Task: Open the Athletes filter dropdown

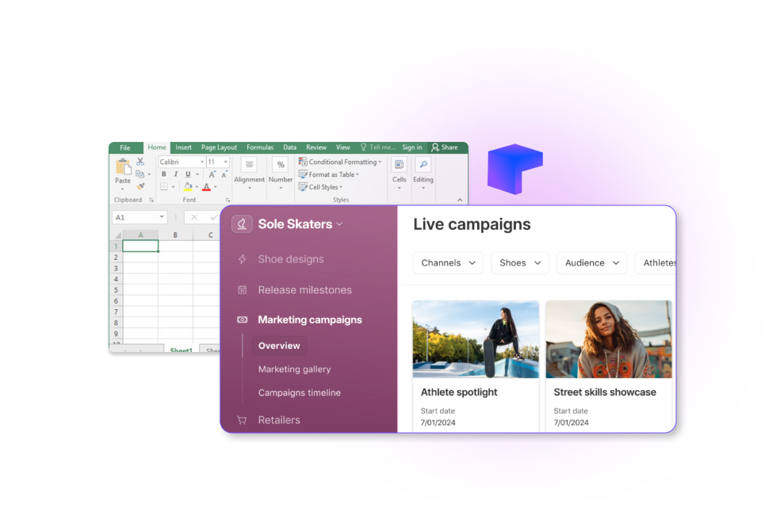Action: 656,263
